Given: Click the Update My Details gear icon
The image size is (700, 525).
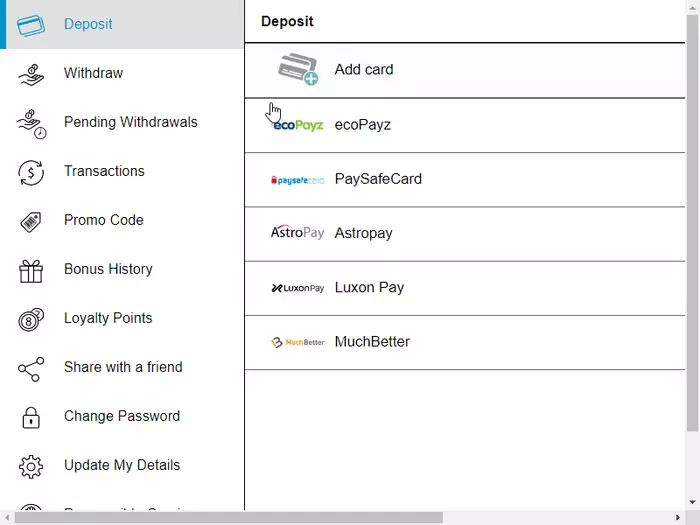Looking at the screenshot, I should pyautogui.click(x=31, y=467).
